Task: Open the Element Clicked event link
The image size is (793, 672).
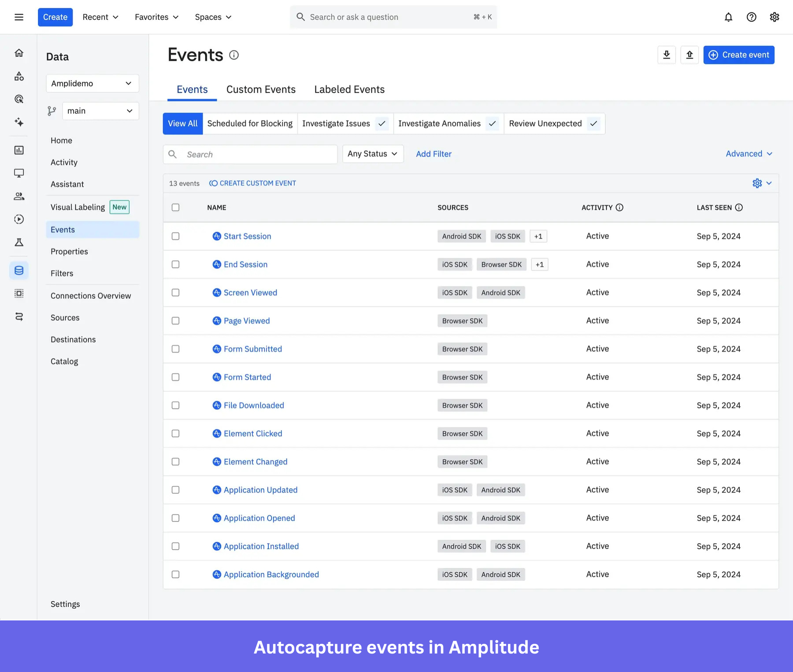Action: pyautogui.click(x=253, y=434)
